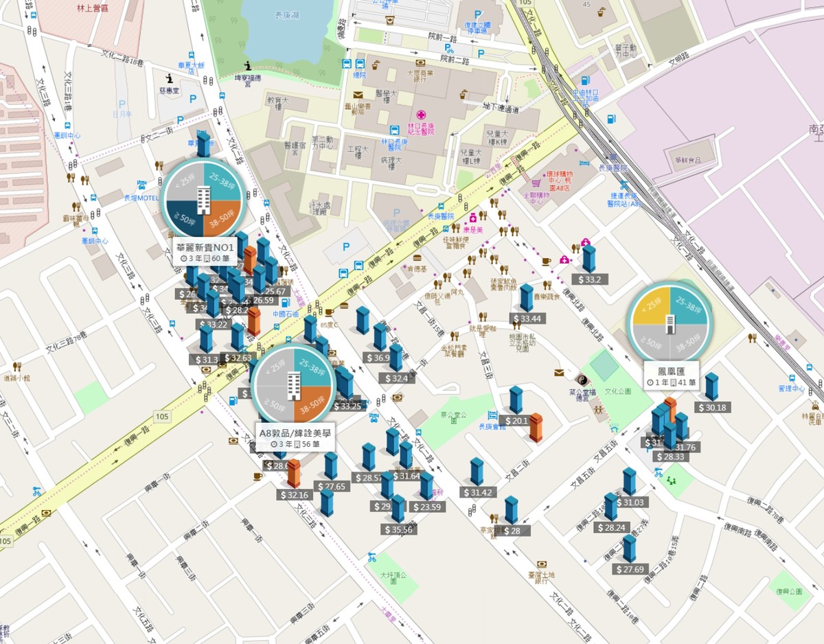Click the $ 20.1 price label
This screenshot has height=644, width=824.
516,421
